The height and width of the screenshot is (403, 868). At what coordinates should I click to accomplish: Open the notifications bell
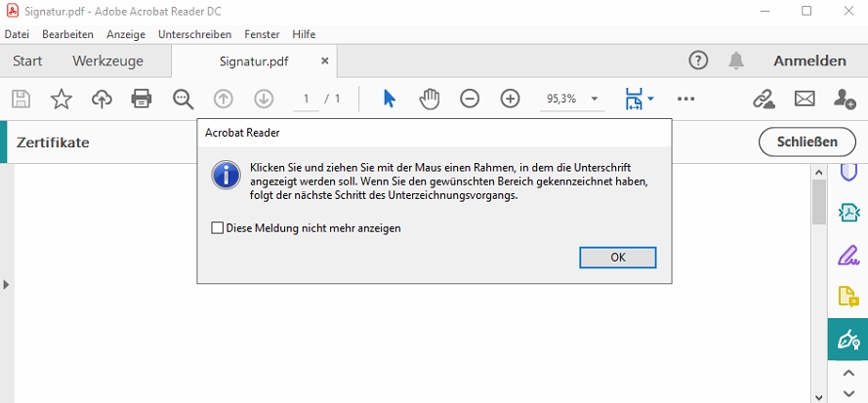tap(735, 60)
